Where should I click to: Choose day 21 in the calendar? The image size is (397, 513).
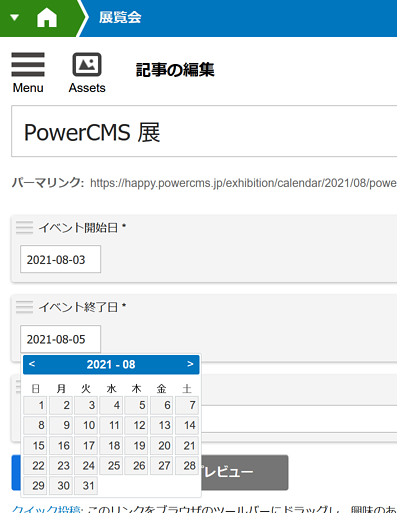tap(187, 446)
